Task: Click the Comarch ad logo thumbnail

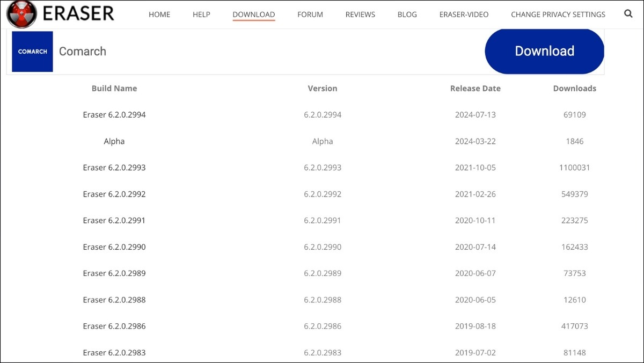Action: point(32,52)
